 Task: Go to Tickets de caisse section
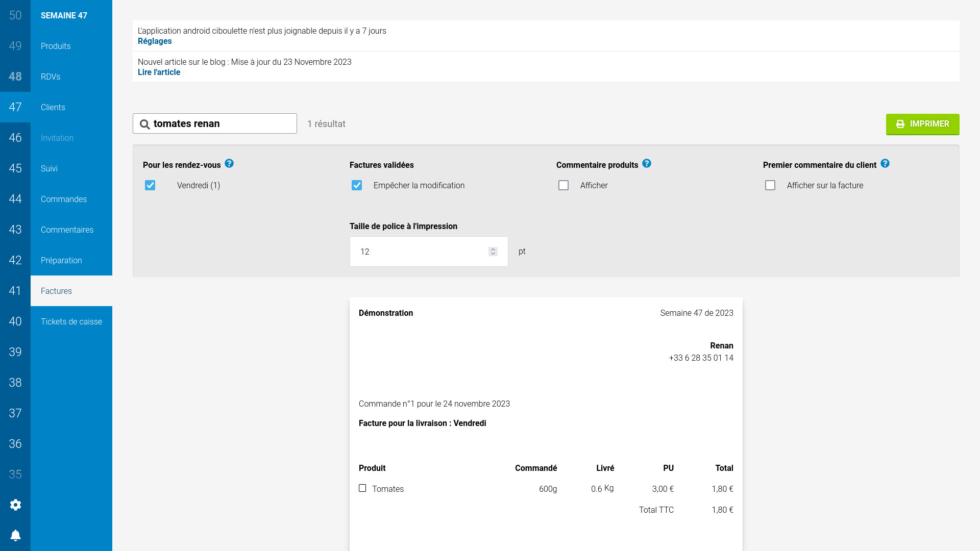[71, 321]
